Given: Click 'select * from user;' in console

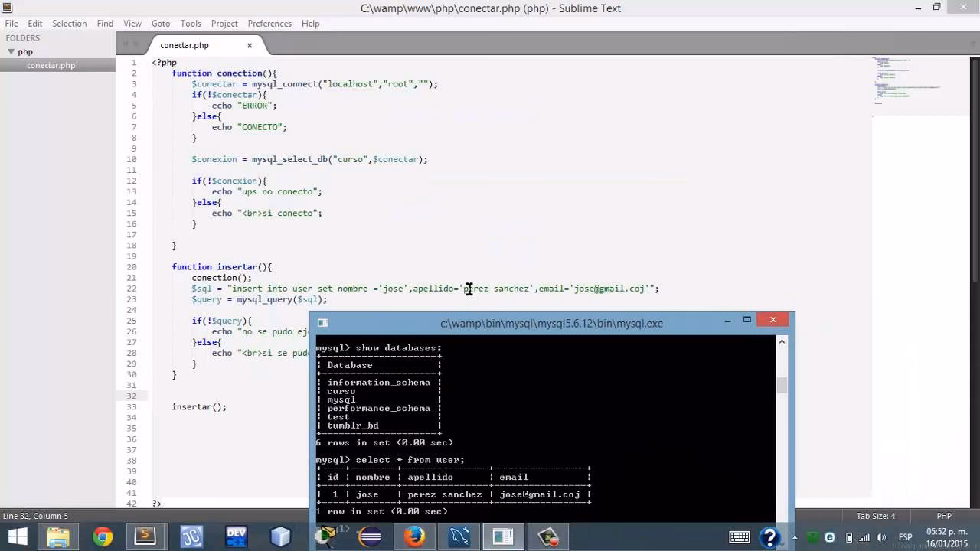Looking at the screenshot, I should tap(410, 460).
